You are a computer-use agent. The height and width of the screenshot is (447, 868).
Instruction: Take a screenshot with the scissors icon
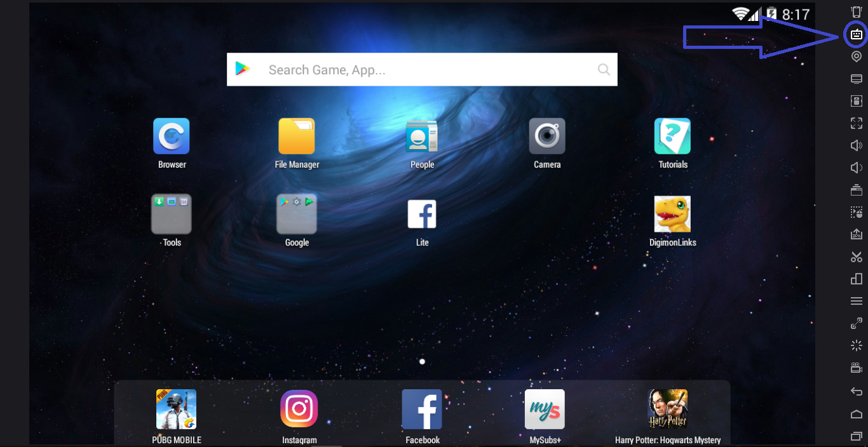857,257
